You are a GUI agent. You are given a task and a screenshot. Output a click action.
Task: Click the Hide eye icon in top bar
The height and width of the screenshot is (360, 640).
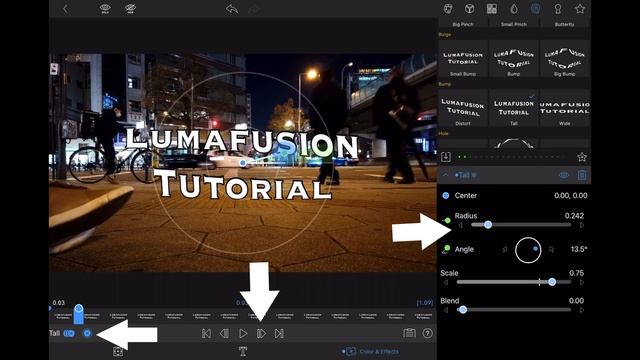[x=130, y=9]
